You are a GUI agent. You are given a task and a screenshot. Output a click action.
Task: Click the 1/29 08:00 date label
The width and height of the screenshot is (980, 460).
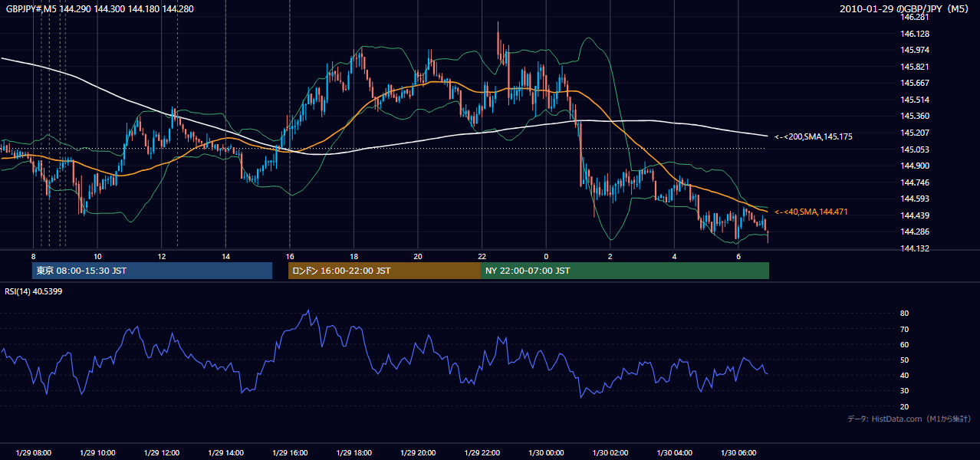(33, 452)
